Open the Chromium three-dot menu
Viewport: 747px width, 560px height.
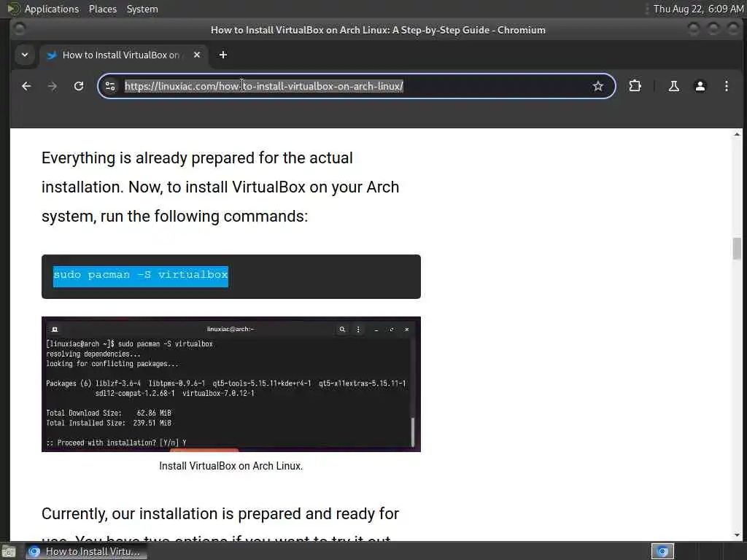tap(726, 86)
